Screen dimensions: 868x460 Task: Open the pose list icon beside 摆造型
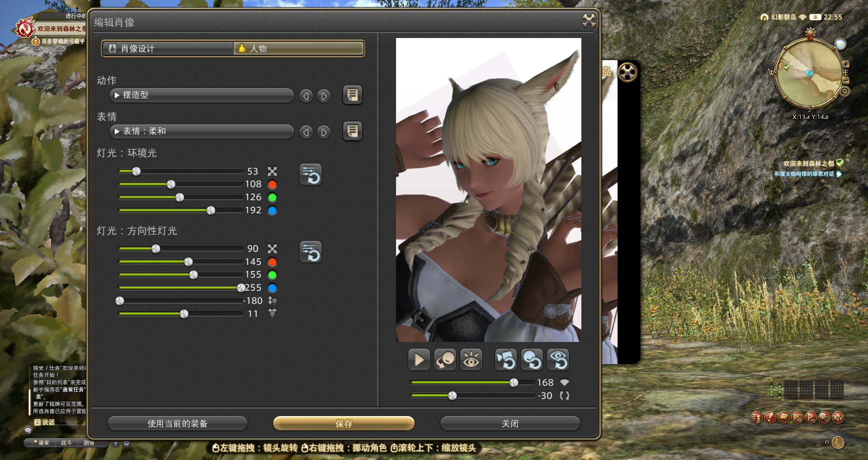click(x=352, y=95)
